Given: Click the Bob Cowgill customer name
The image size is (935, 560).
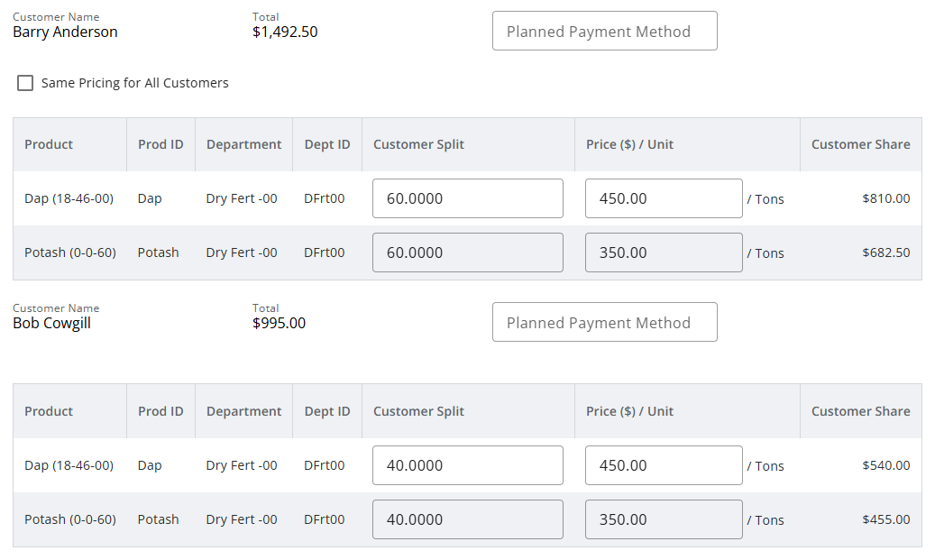Looking at the screenshot, I should [x=51, y=324].
